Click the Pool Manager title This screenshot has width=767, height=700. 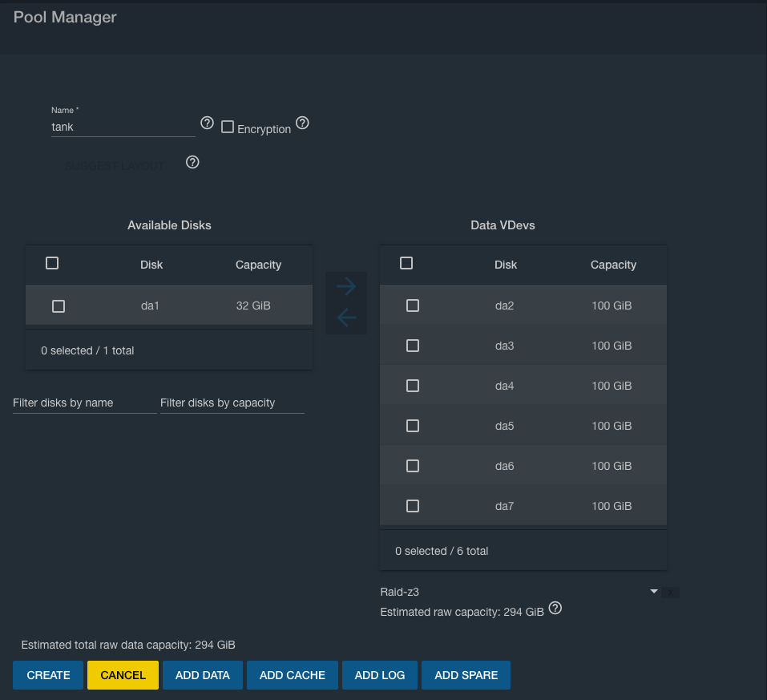65,17
